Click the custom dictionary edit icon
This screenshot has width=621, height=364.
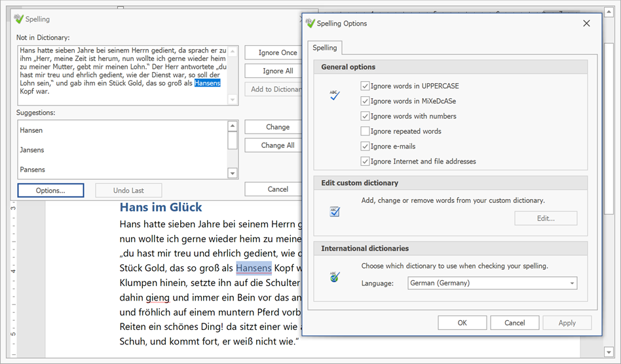(x=335, y=211)
